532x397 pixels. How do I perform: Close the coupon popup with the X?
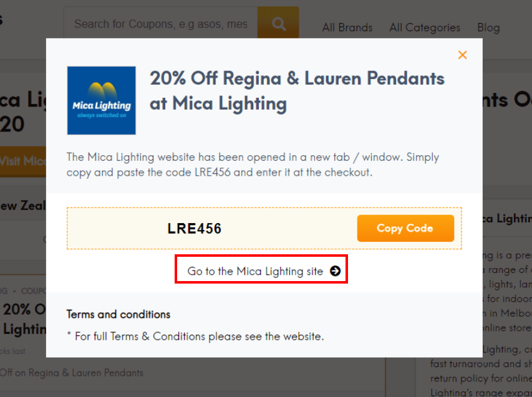(462, 55)
